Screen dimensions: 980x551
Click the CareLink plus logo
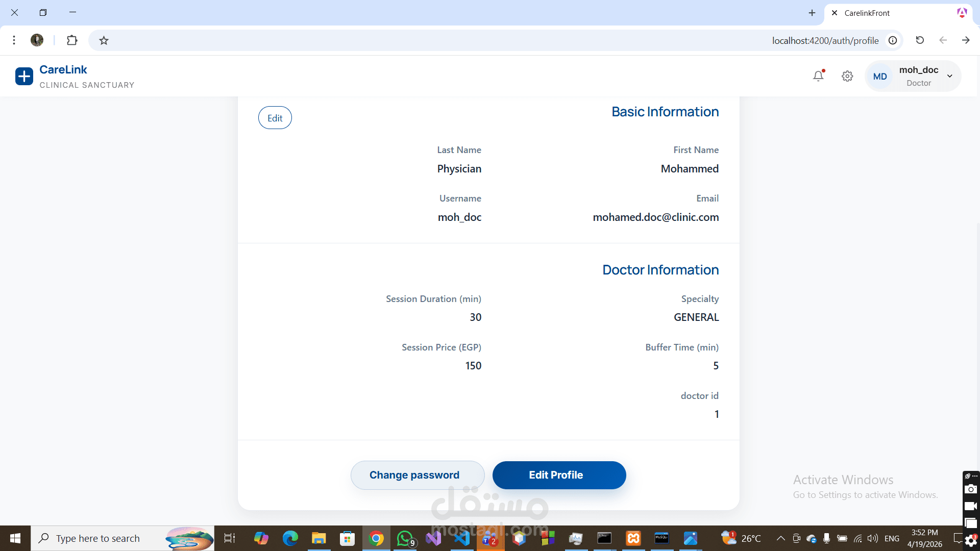point(24,76)
